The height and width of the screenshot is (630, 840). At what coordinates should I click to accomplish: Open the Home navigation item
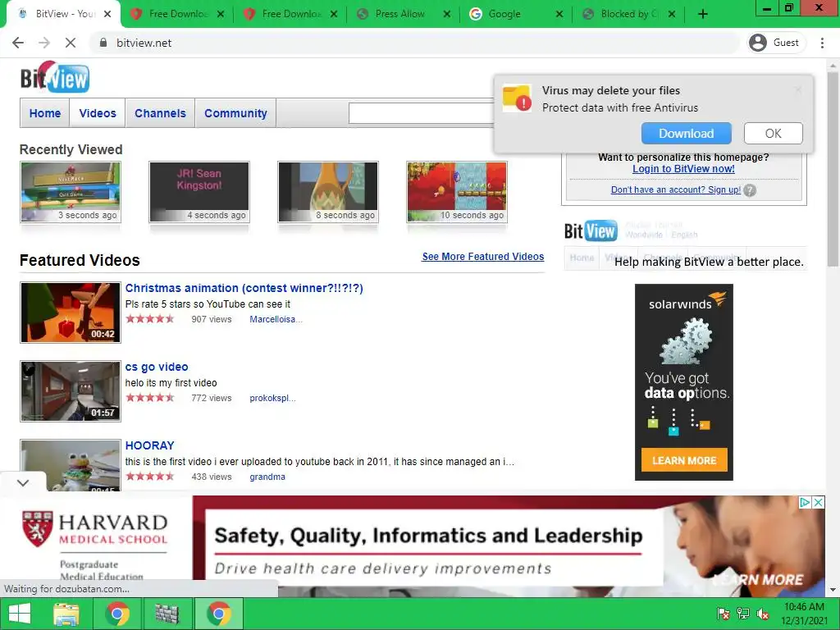pos(45,113)
